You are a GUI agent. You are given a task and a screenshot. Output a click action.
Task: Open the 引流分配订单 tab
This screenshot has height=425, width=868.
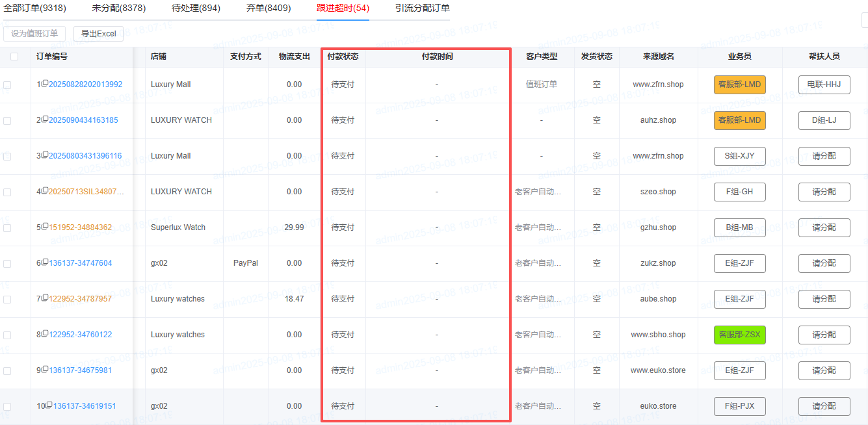coord(422,8)
